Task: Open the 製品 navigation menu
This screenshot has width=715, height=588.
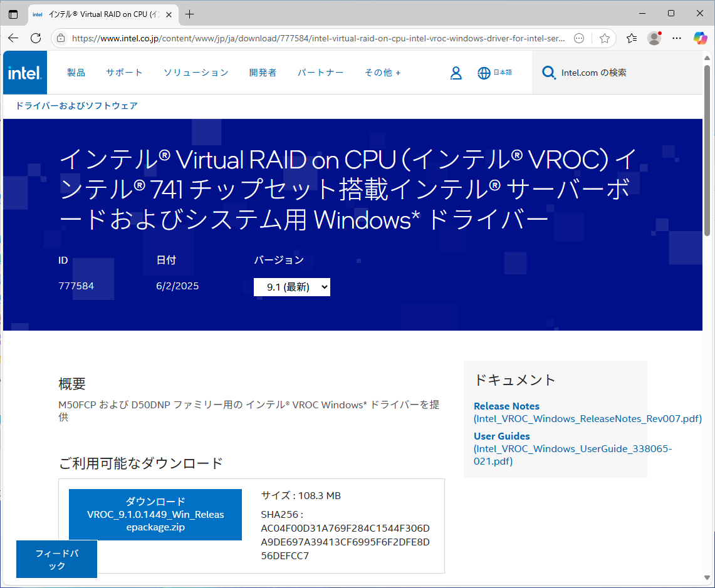Action: [76, 73]
